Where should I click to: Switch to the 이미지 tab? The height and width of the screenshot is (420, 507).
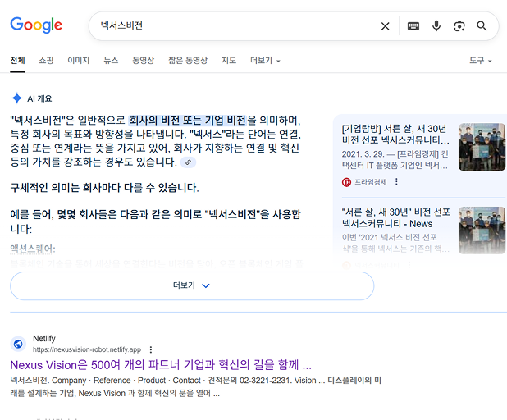(x=78, y=61)
